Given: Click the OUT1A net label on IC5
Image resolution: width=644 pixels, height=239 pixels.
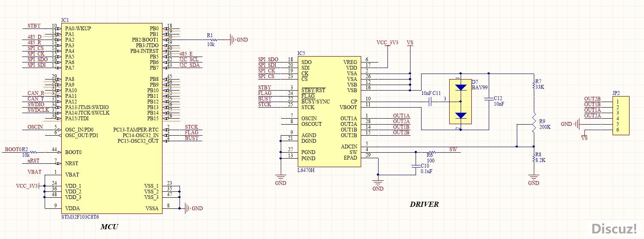Looking at the screenshot, I should [x=401, y=116].
